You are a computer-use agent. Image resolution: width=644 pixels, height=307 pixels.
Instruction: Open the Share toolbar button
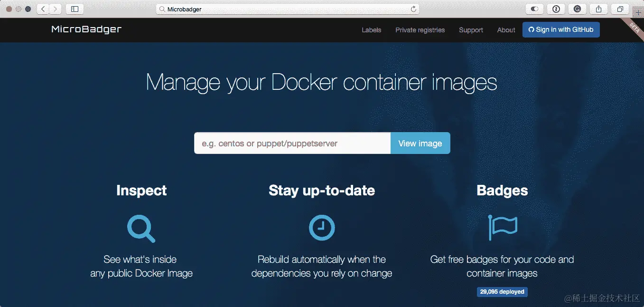[x=599, y=9]
